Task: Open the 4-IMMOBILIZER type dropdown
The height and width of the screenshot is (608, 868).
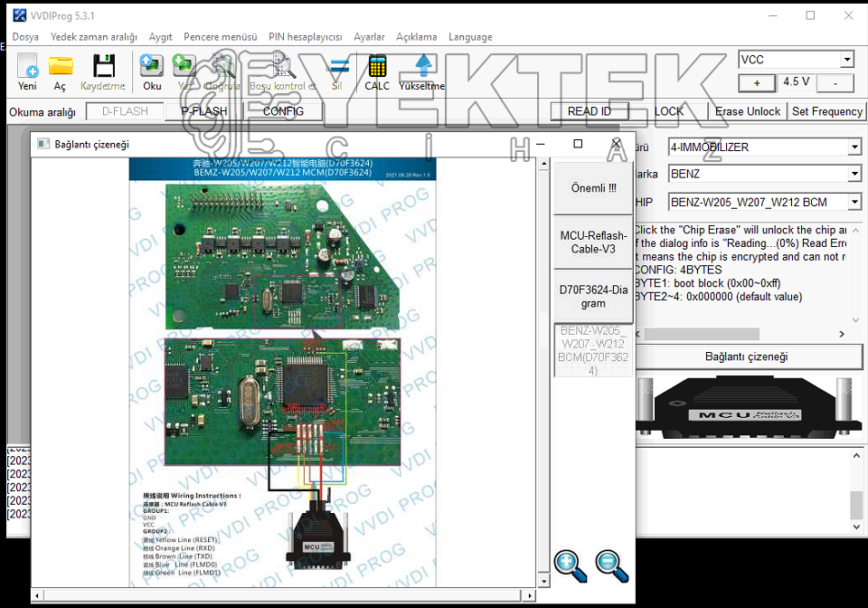Action: tap(854, 147)
